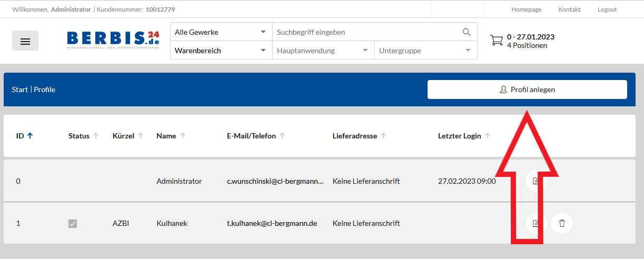Click Keine Lieferanschrift in Administrator row
644x259 pixels.
point(366,181)
